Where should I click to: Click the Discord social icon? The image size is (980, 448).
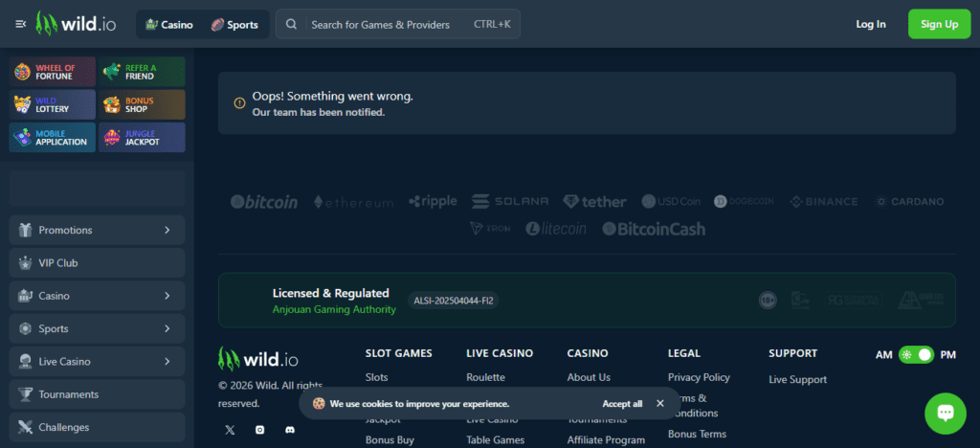[x=290, y=430]
